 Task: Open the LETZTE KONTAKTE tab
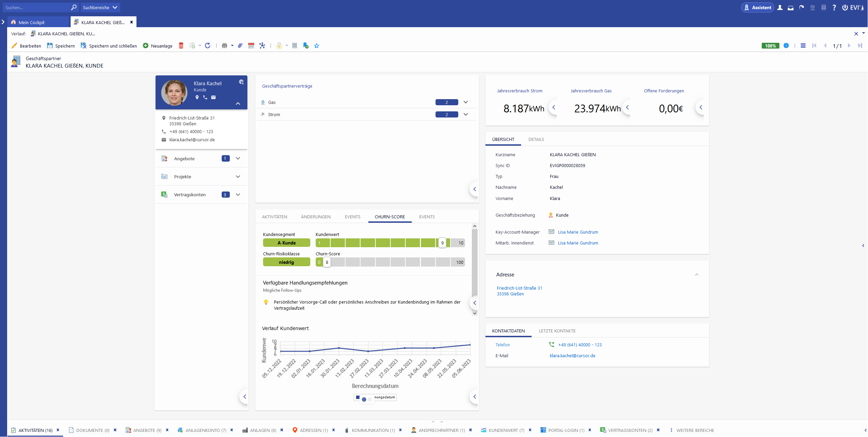(x=557, y=331)
